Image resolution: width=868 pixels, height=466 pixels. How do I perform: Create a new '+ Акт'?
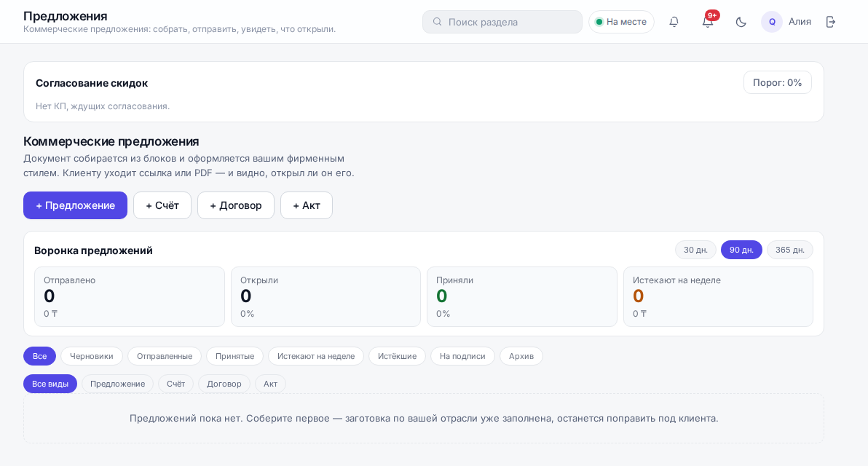(x=307, y=205)
